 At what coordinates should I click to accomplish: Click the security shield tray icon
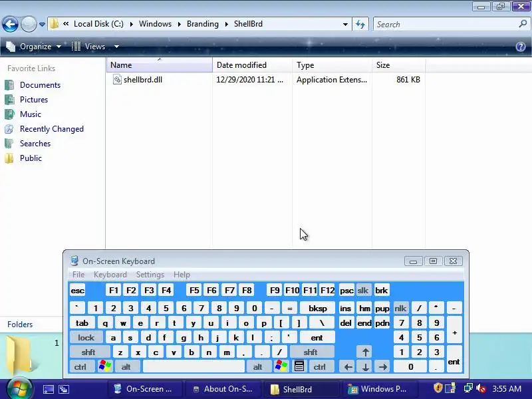click(x=438, y=388)
